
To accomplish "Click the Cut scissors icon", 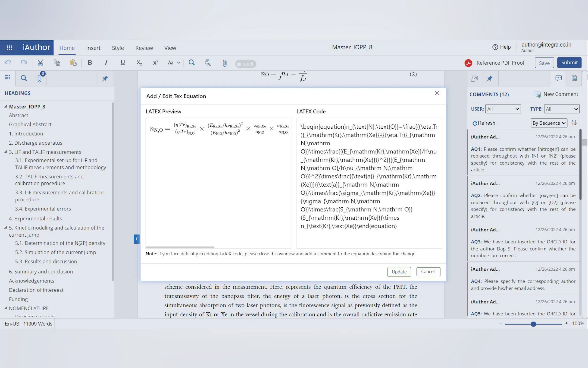I will pyautogui.click(x=40, y=63).
